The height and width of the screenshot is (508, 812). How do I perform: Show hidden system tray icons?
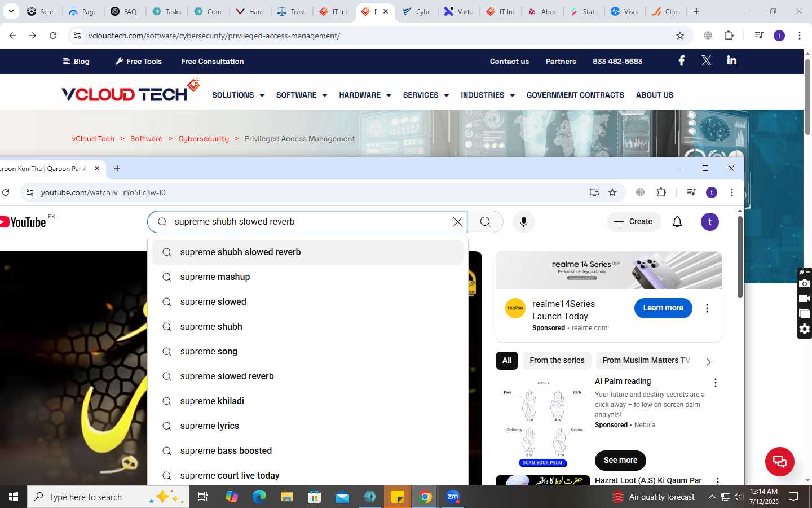click(x=712, y=497)
